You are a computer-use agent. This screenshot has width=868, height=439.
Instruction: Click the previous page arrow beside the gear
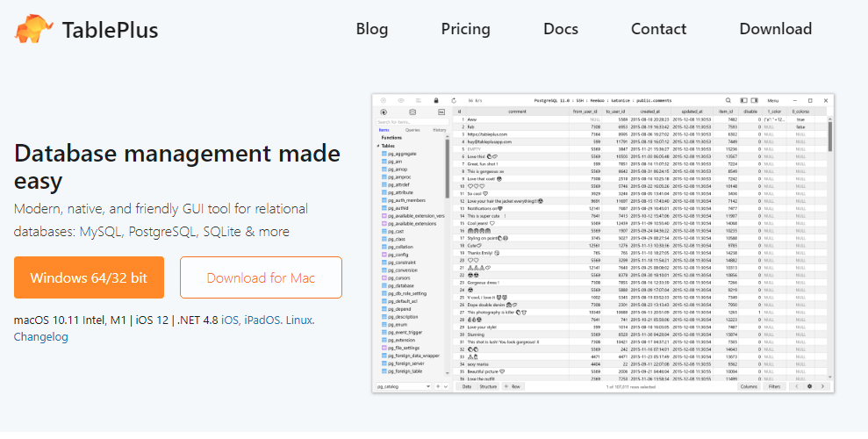click(x=797, y=386)
